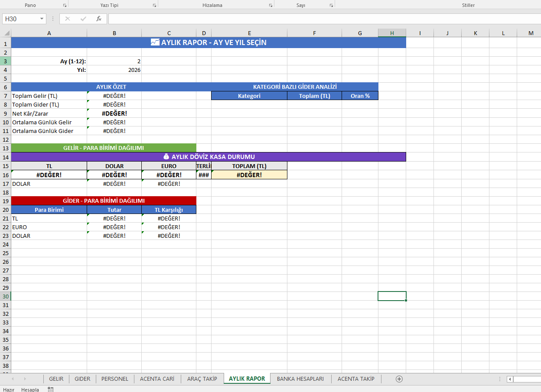Viewport: 541px width, 392px height.
Task: Go to next sheet tab arrow
Action: (x=25, y=379)
